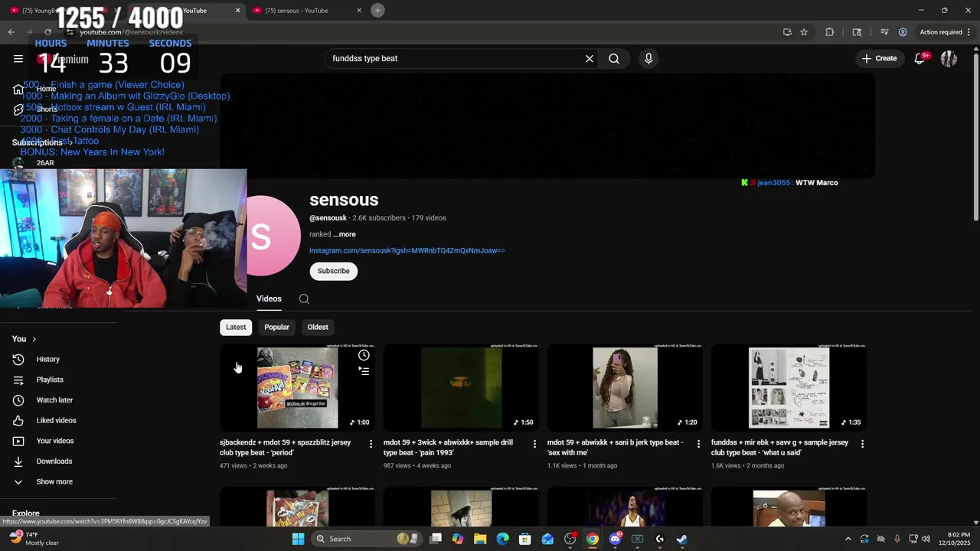The image size is (980, 551).
Task: Open the 'what u said' video thumbnail
Action: (789, 387)
